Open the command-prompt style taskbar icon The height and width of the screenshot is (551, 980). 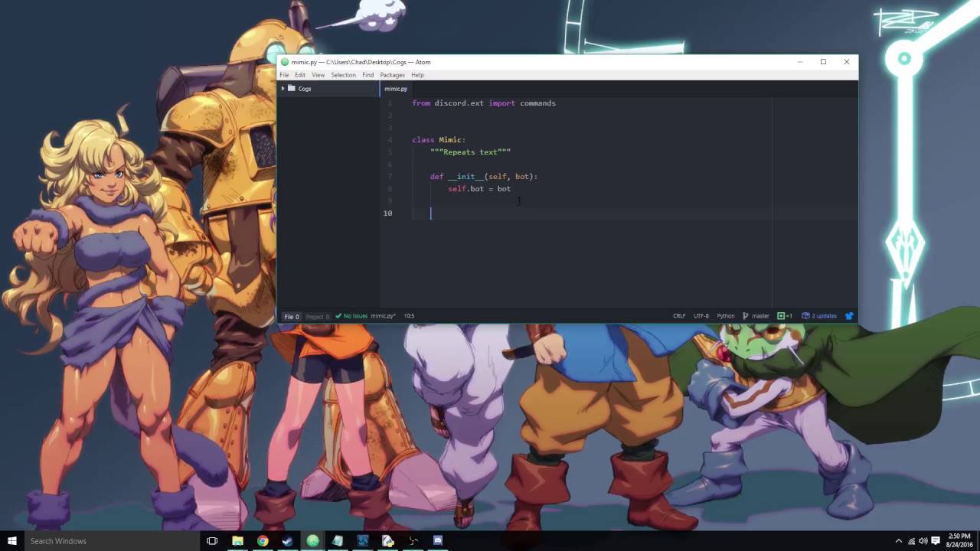(x=413, y=541)
